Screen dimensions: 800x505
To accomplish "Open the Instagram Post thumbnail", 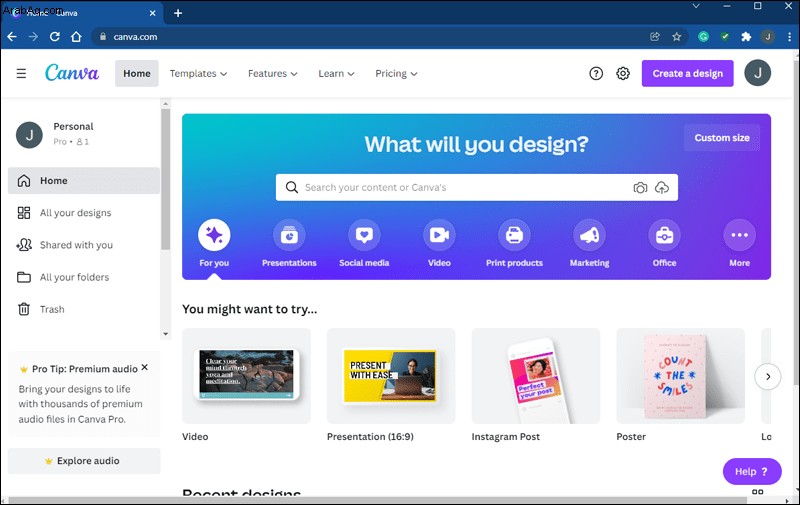I will 536,375.
